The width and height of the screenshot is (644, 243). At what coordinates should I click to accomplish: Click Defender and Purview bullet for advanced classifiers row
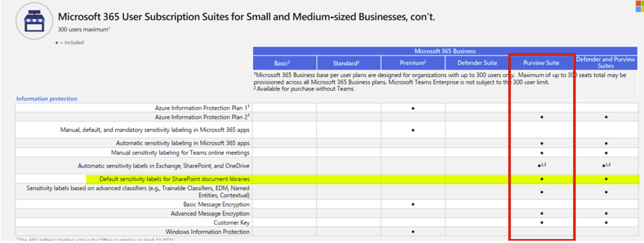(x=606, y=192)
